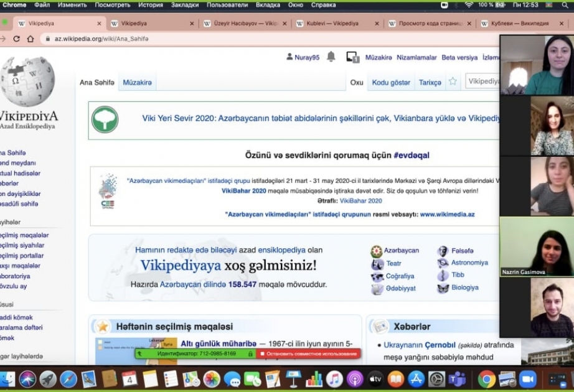Click the padlock site info icon

point(48,39)
